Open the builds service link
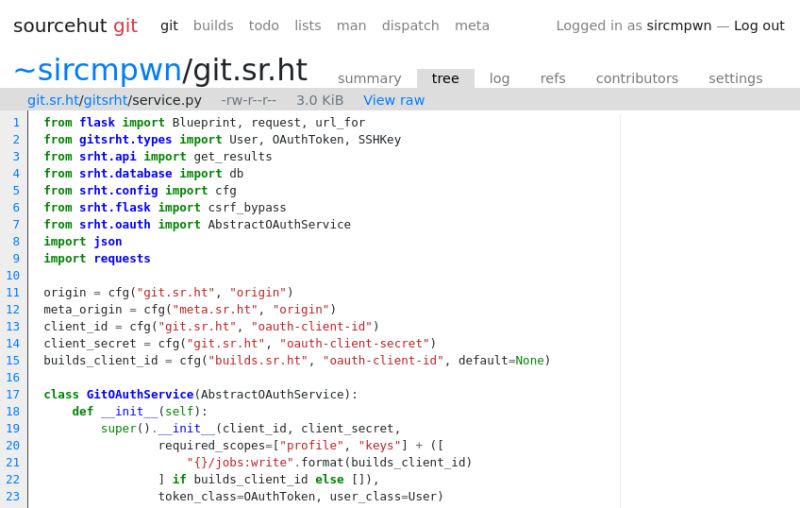The width and height of the screenshot is (800, 508). 213,26
